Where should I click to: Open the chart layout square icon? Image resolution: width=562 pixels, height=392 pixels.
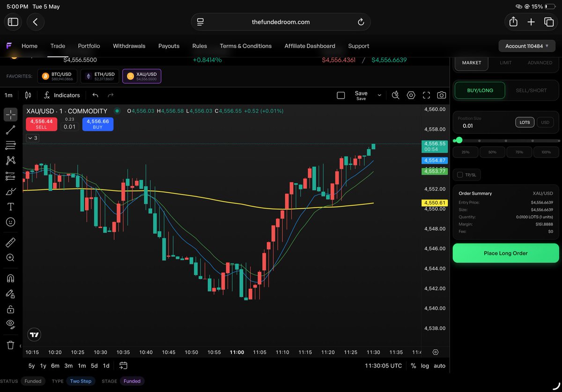coord(341,95)
